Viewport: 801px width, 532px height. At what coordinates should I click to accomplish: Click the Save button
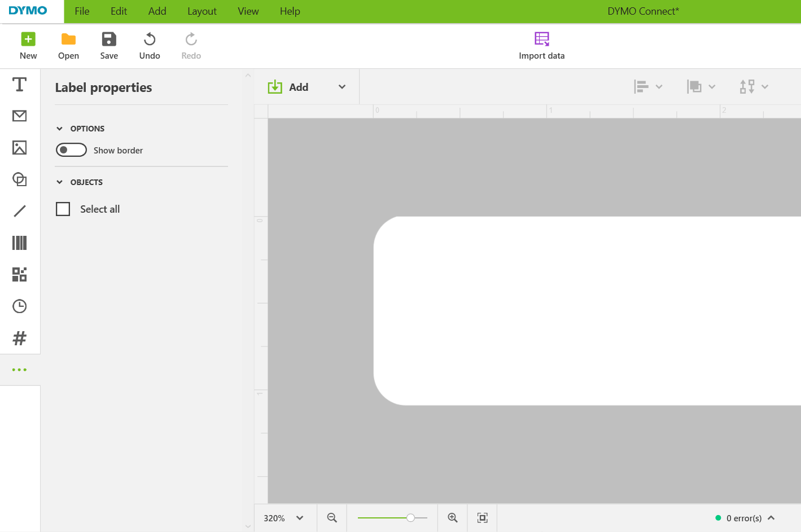[109, 46]
